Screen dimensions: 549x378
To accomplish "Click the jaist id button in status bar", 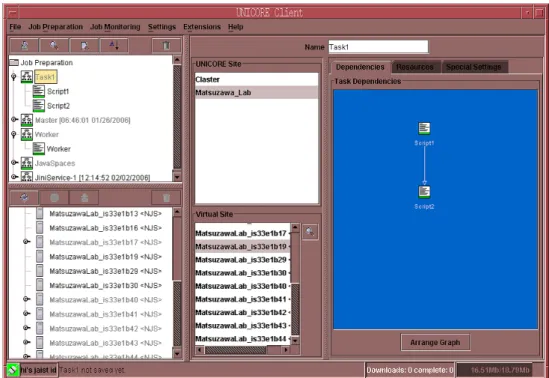I will 39,370.
